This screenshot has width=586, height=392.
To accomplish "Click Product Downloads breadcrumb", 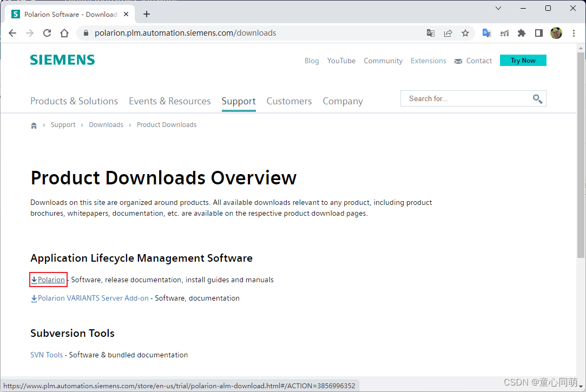I will [x=166, y=125].
